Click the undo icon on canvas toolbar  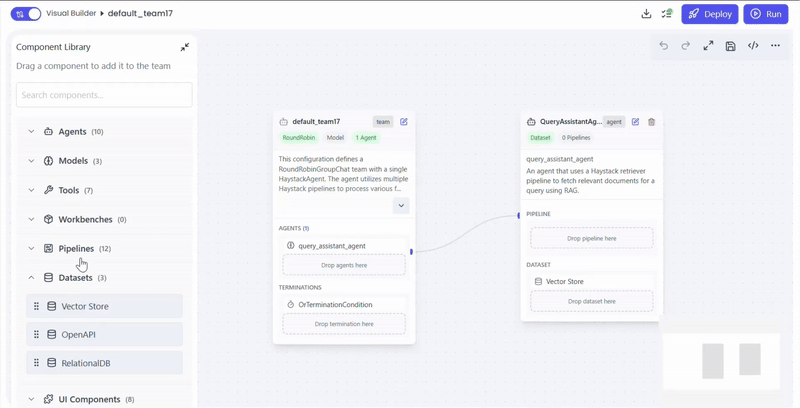point(664,46)
